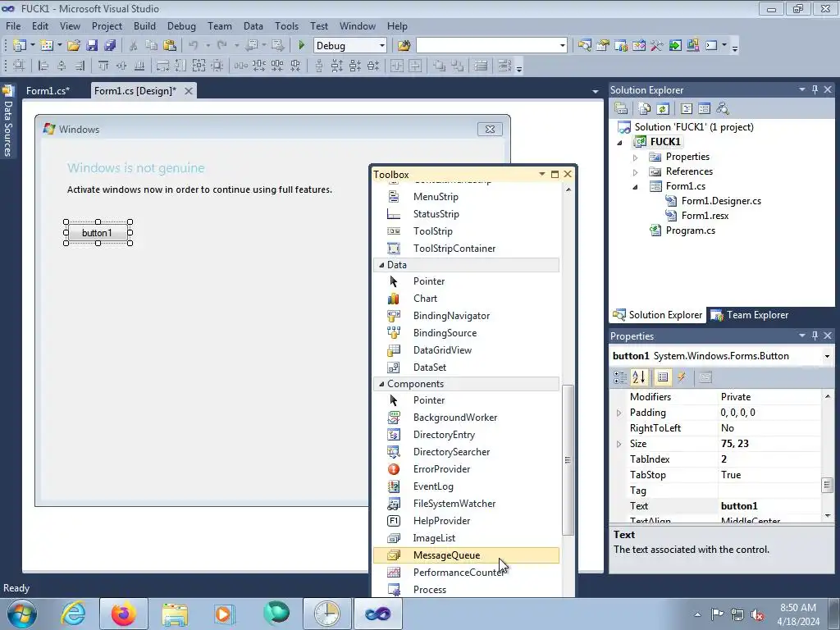Switch Properties panel to Events lightning button
This screenshot has width=840, height=630.
point(682,377)
